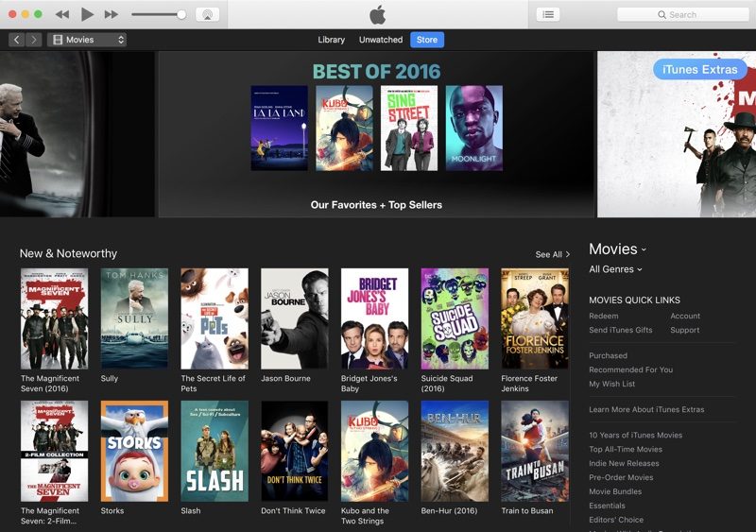Image resolution: width=756 pixels, height=532 pixels.
Task: Click the fast-forward playback button
Action: click(x=112, y=14)
